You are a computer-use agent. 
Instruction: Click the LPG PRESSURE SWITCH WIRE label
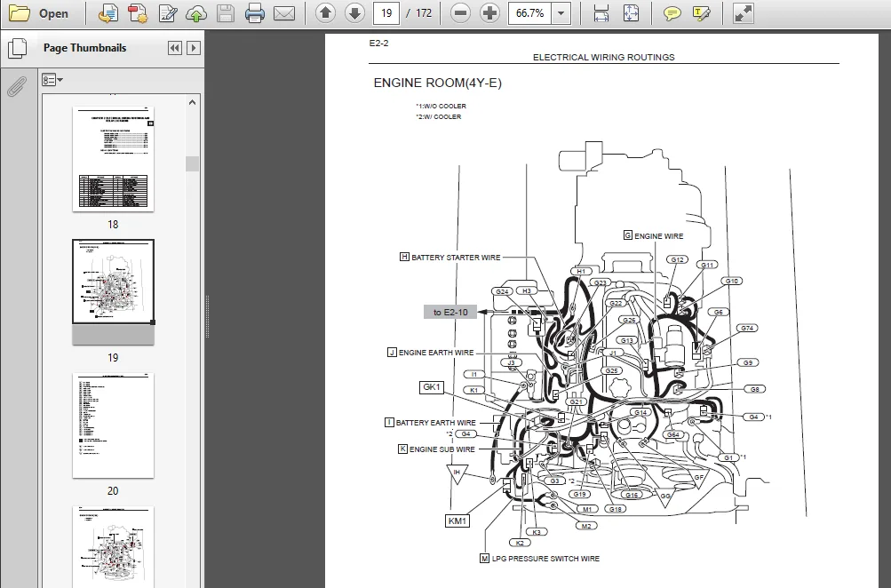point(545,559)
